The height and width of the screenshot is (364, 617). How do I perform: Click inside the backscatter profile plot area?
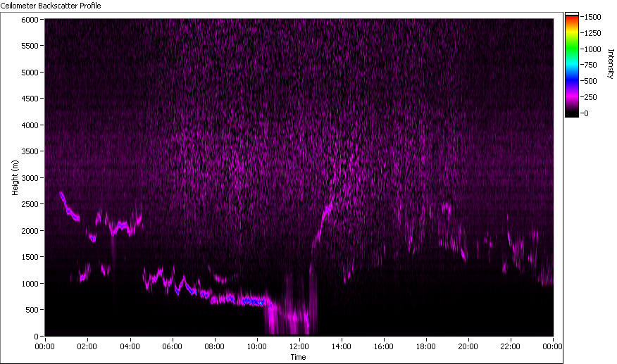(299, 177)
